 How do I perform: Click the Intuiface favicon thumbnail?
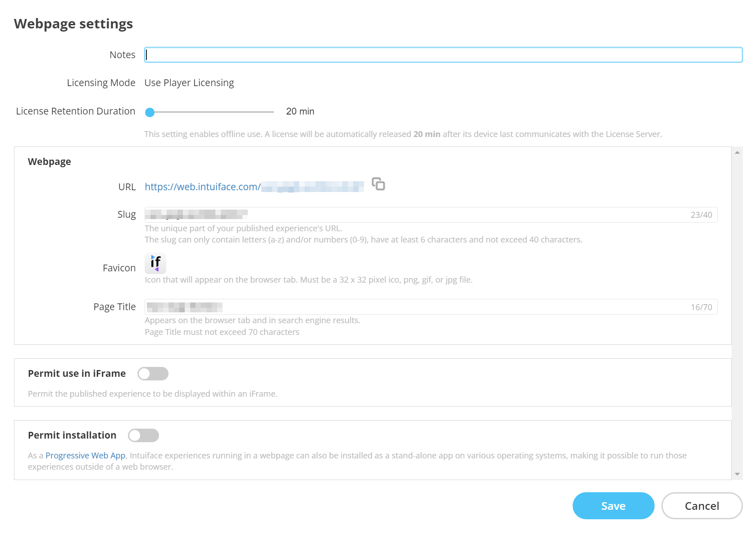tap(155, 263)
